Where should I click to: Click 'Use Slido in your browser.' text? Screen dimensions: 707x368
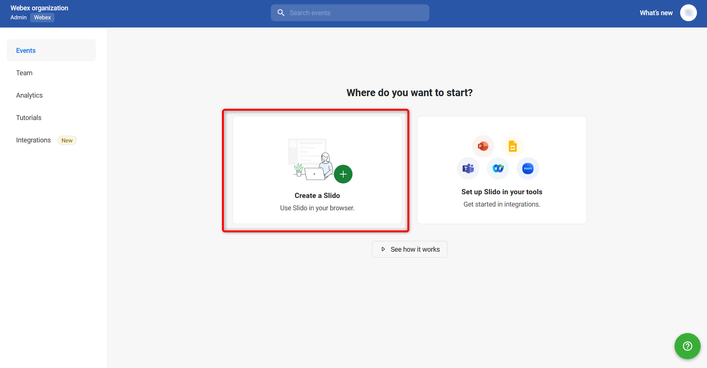[317, 208]
